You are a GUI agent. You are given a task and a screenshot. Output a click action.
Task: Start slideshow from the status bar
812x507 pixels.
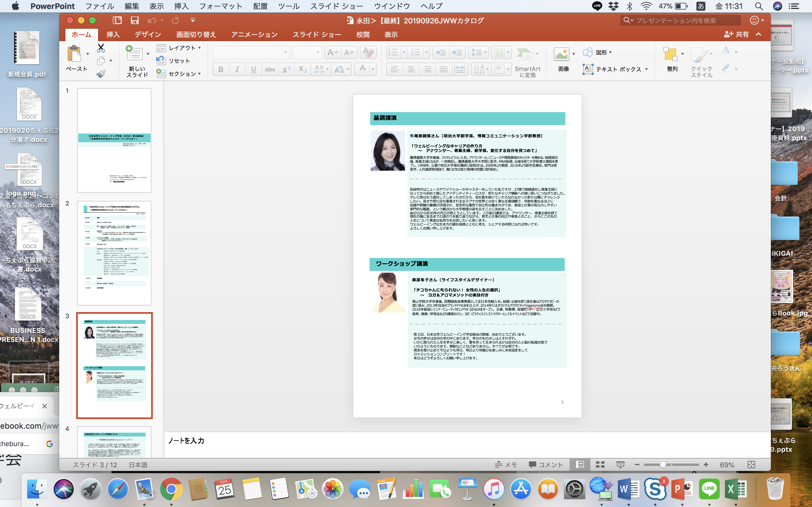(x=620, y=464)
